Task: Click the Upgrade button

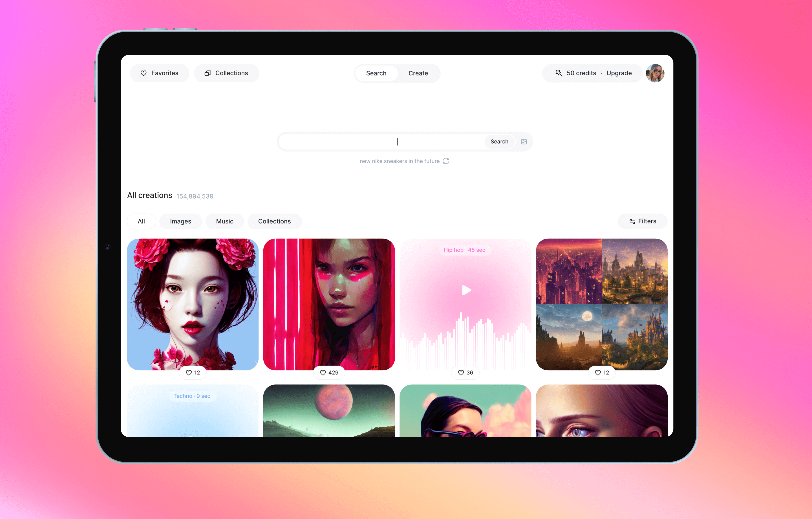Action: click(619, 73)
